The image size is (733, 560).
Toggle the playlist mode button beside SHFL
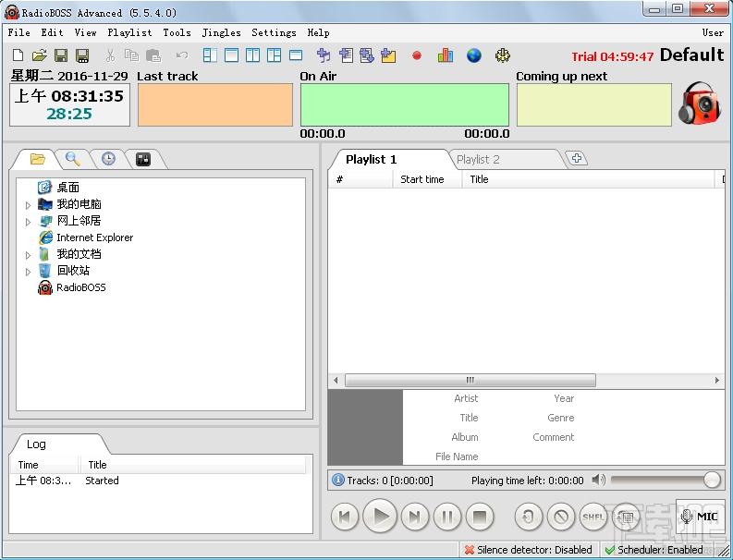click(626, 517)
